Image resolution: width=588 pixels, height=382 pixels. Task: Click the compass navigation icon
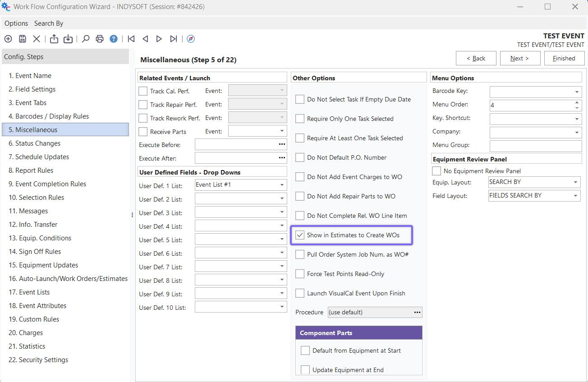click(x=191, y=39)
